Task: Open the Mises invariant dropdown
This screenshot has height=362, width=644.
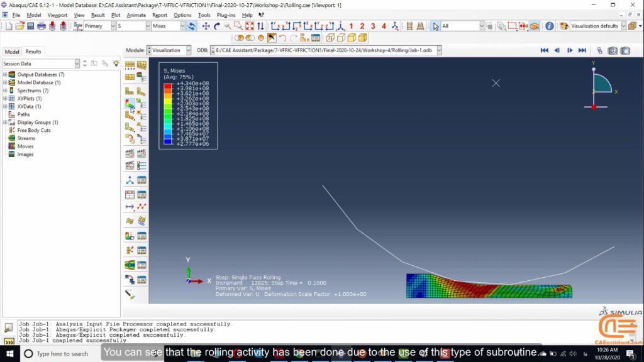Action: (x=182, y=26)
